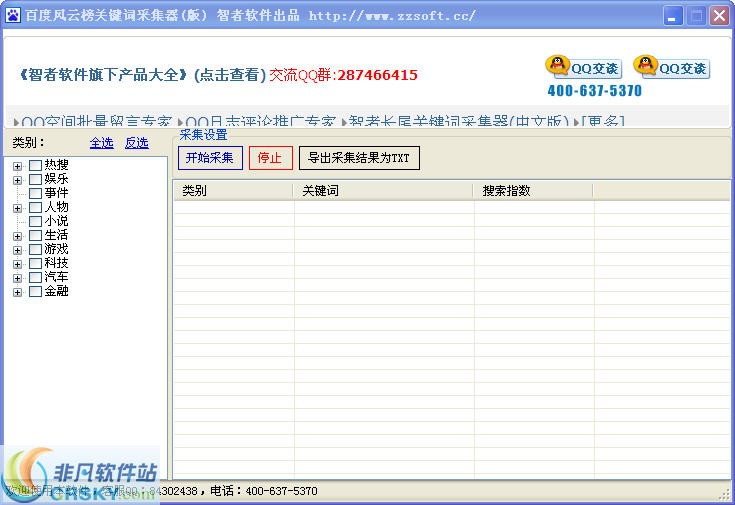Sort by 搜索指数 column header
735x505 pixels.
[x=533, y=190]
